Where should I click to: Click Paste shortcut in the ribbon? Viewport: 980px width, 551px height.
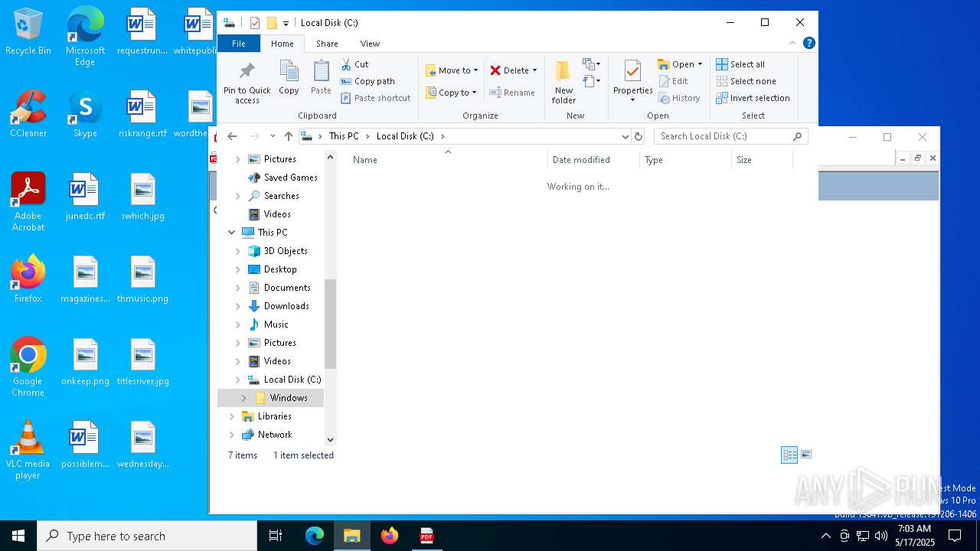point(376,98)
